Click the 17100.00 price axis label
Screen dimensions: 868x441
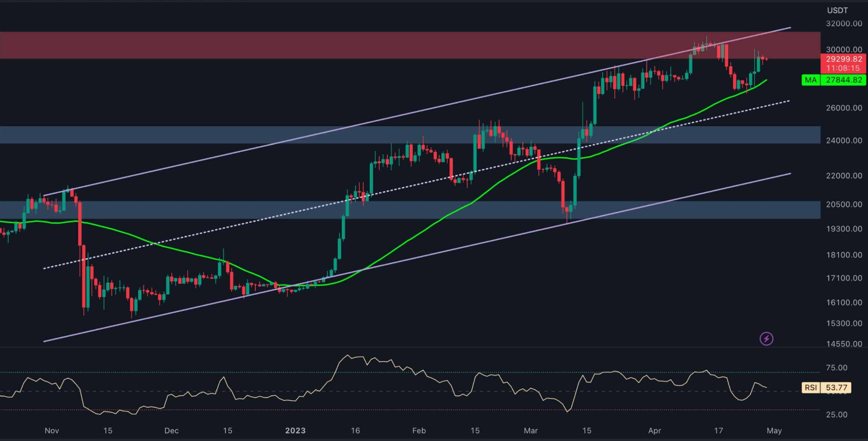[844, 278]
